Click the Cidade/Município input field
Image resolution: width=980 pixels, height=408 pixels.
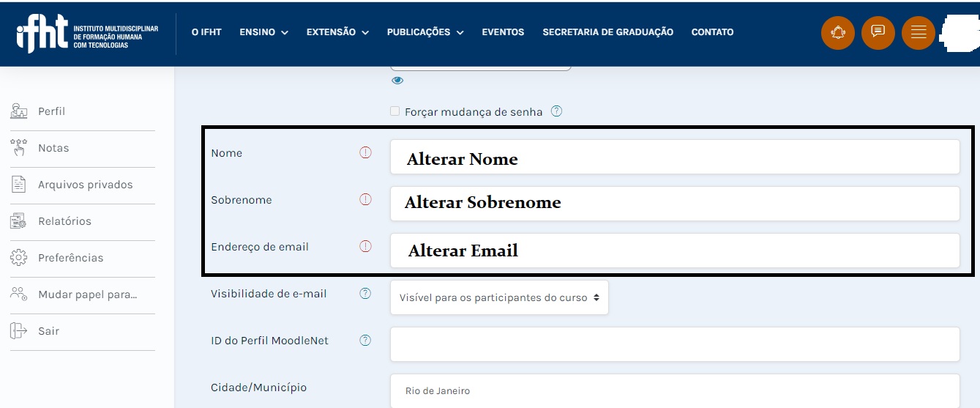coord(674,391)
